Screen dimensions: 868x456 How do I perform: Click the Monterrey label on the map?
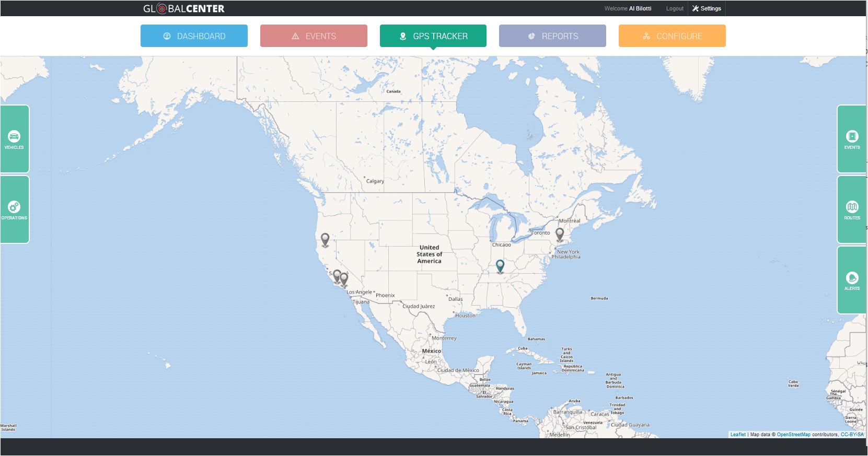(444, 338)
